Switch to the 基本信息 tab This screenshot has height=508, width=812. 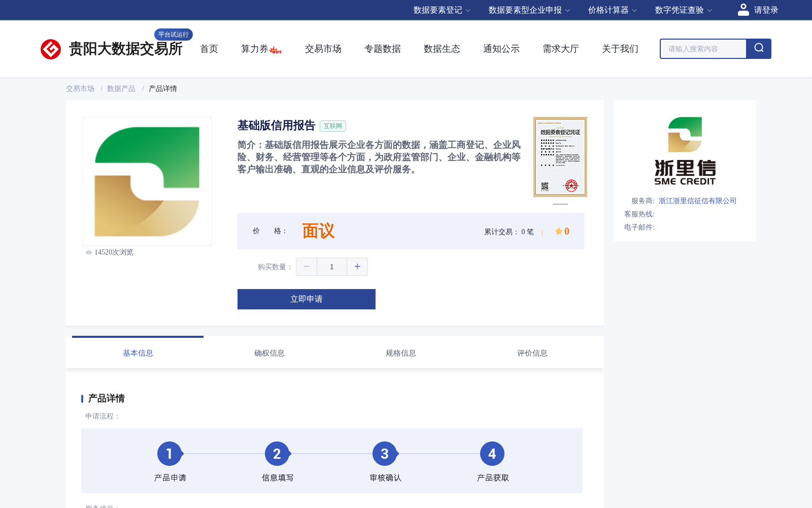(138, 353)
